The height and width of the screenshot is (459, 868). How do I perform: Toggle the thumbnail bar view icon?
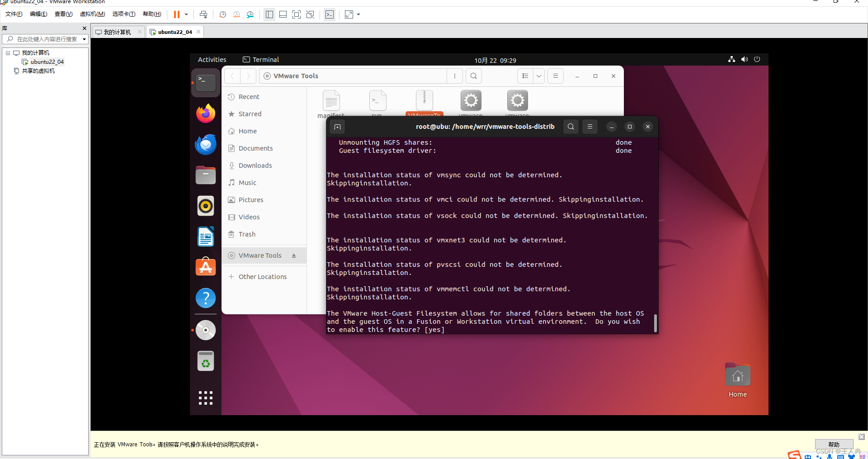(x=283, y=14)
